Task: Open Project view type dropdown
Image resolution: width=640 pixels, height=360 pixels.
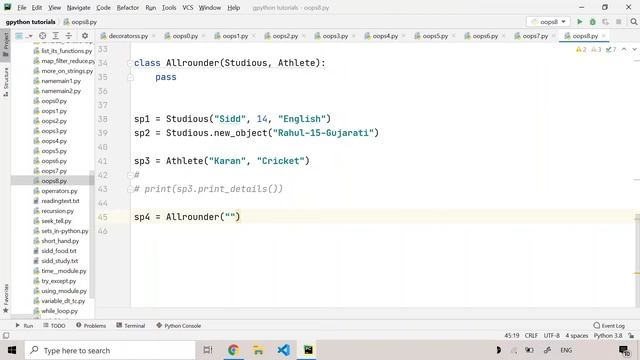Action: point(23,36)
